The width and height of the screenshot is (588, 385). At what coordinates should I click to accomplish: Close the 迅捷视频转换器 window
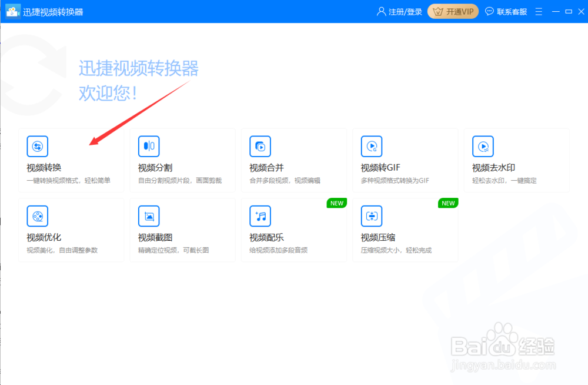point(582,12)
